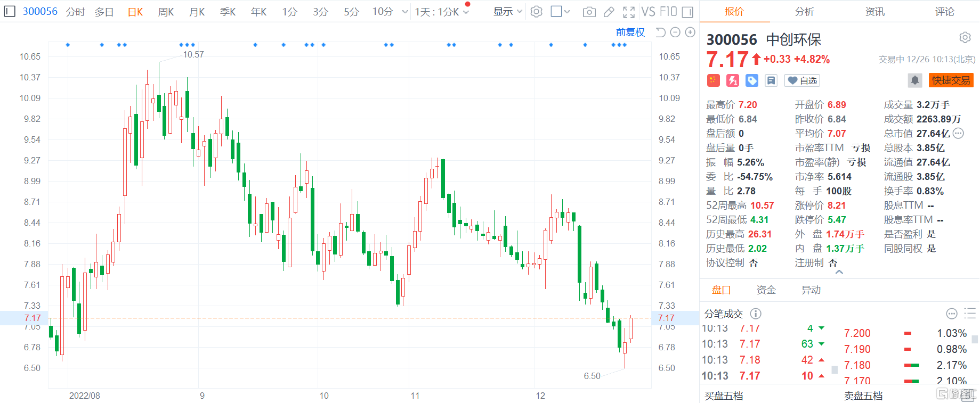The image size is (980, 403).
Task: Select the 盘口 sub-tab
Action: pos(722,290)
